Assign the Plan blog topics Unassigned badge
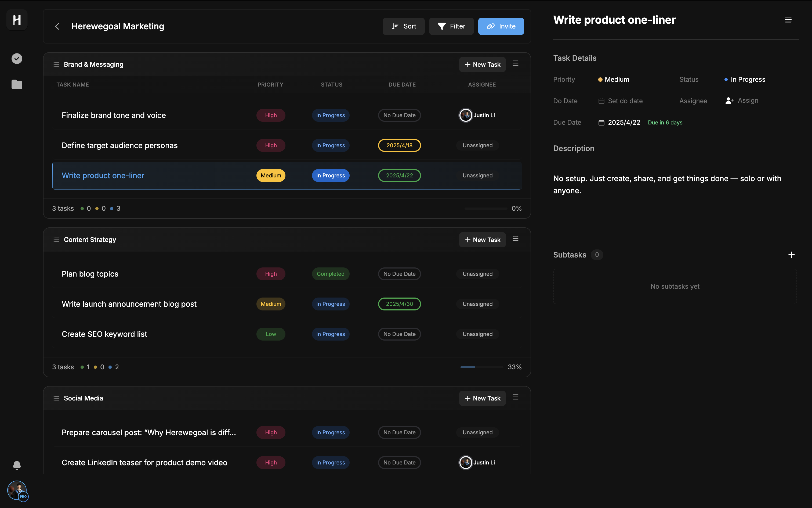The image size is (812, 508). coord(477,274)
